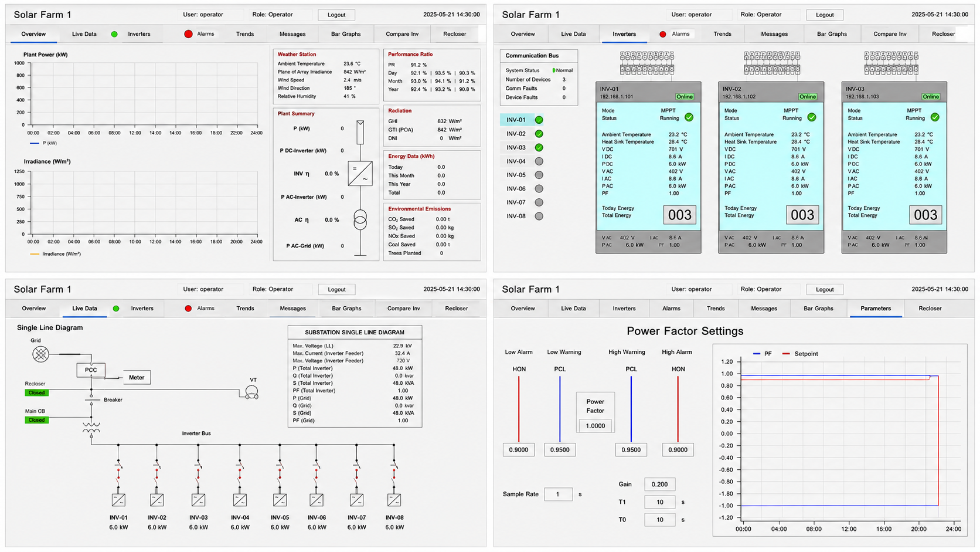Image resolution: width=980 pixels, height=552 pixels.
Task: Click Logout in the Live Data window
Action: click(336, 289)
